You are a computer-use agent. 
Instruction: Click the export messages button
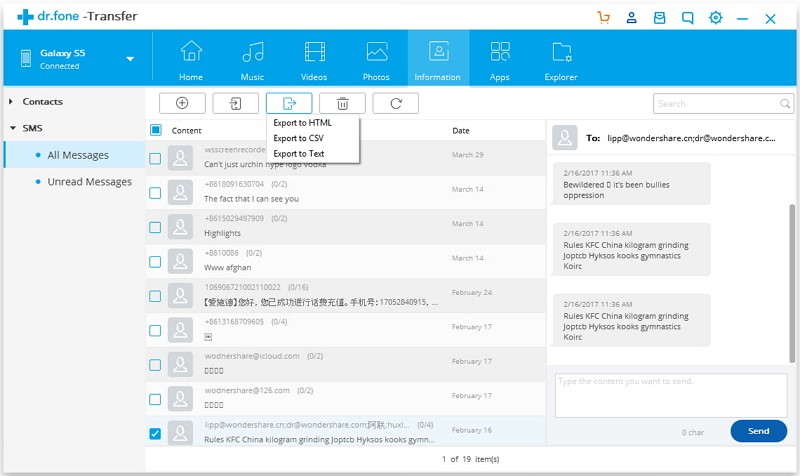pyautogui.click(x=289, y=103)
